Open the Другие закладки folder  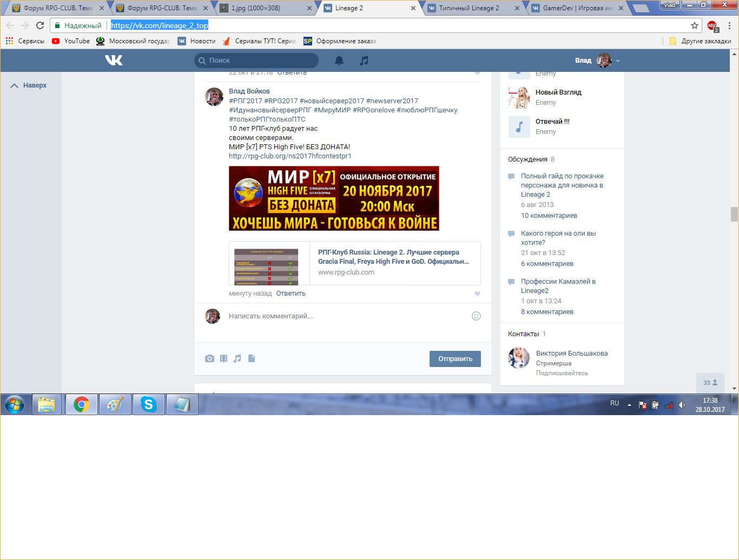point(700,41)
